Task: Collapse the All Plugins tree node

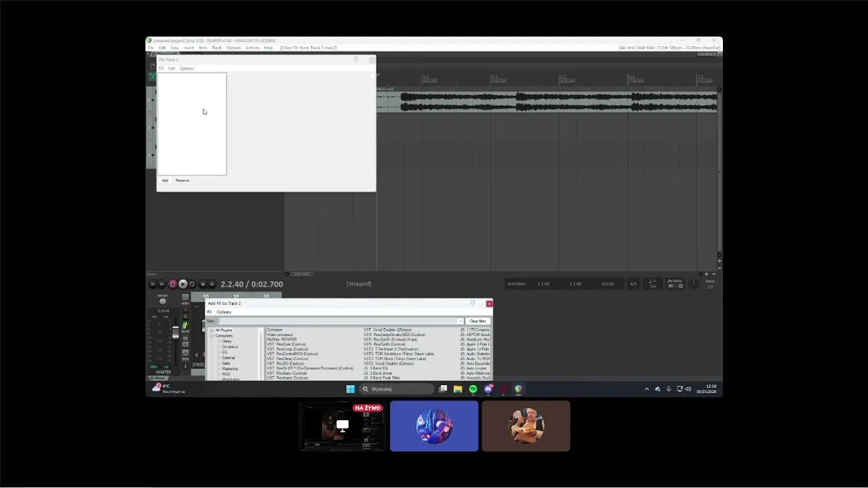Action: point(212,330)
